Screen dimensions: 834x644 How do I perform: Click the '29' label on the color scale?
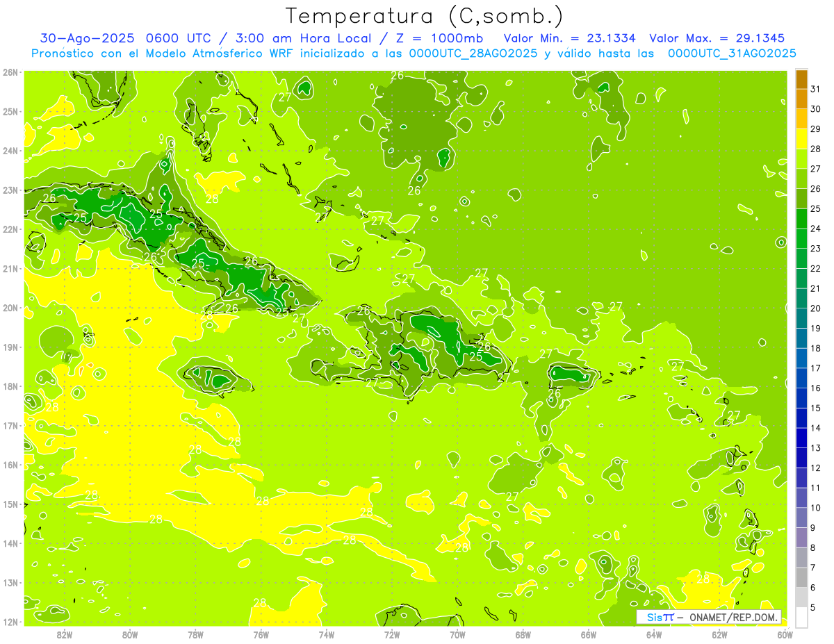click(816, 129)
